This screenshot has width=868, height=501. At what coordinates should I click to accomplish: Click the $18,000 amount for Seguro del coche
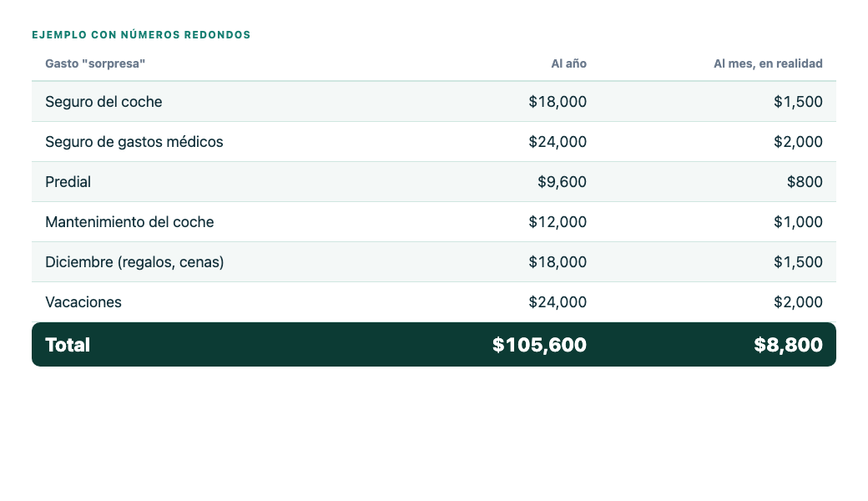pos(558,102)
